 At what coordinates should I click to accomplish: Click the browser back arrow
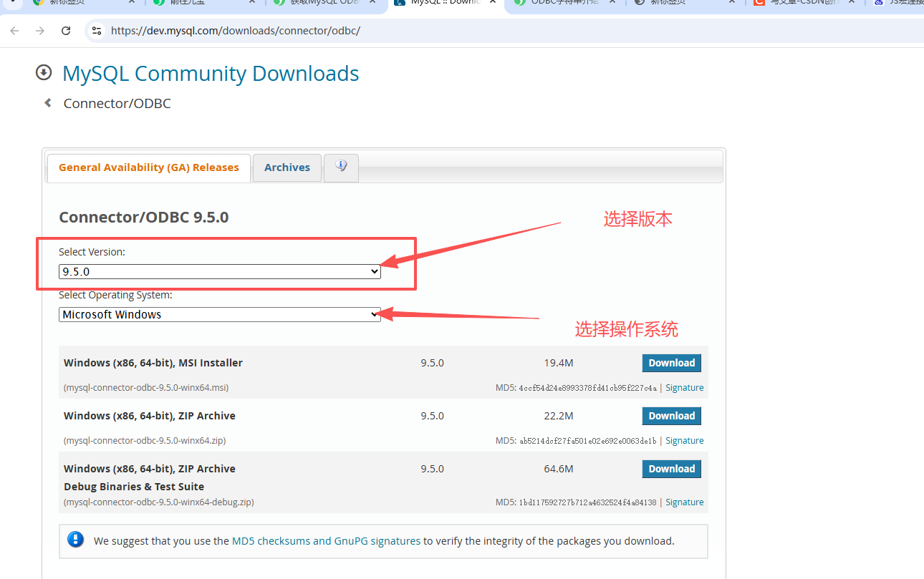(14, 30)
